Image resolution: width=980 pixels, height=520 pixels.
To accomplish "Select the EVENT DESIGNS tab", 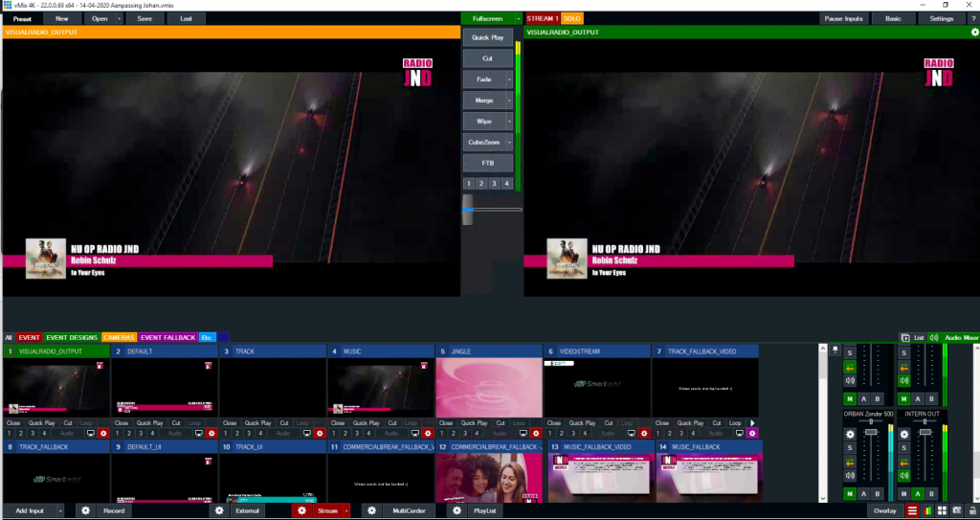I will pyautogui.click(x=72, y=337).
